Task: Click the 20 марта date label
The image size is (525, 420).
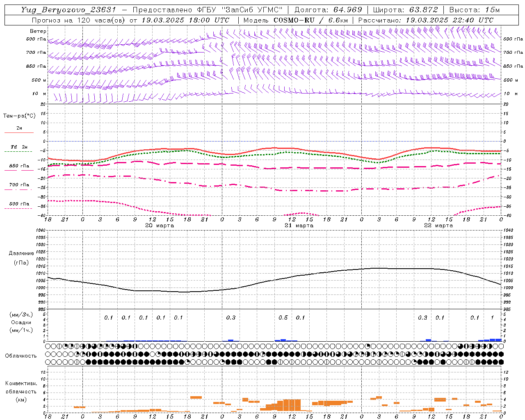Action: [160, 226]
